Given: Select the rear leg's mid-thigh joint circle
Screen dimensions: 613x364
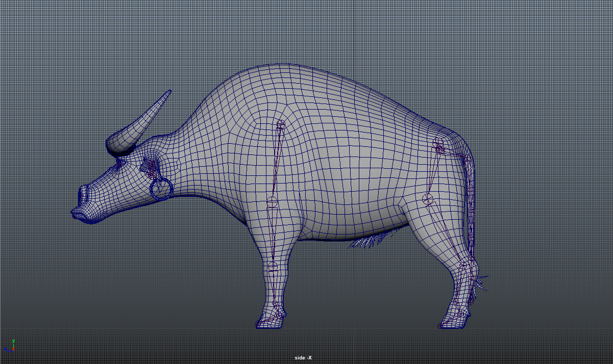Looking at the screenshot, I should click(428, 199).
